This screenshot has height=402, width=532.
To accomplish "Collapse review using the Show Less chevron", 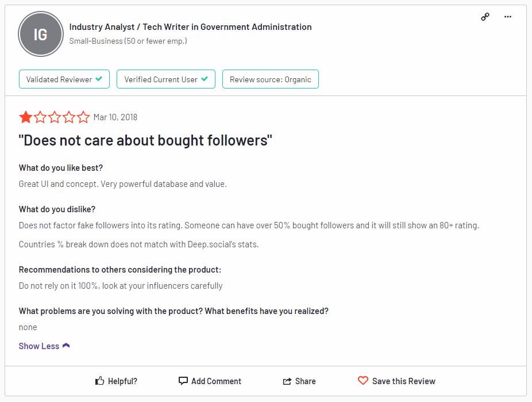I will coord(66,346).
